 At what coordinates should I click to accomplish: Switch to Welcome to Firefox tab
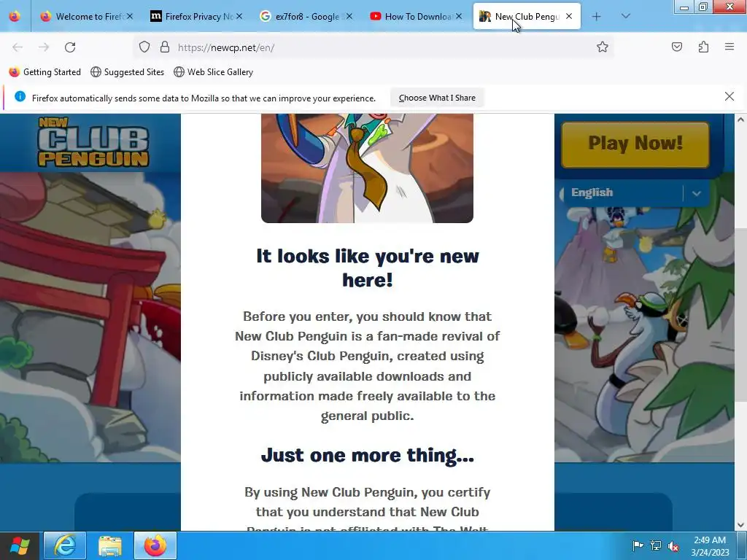point(86,16)
